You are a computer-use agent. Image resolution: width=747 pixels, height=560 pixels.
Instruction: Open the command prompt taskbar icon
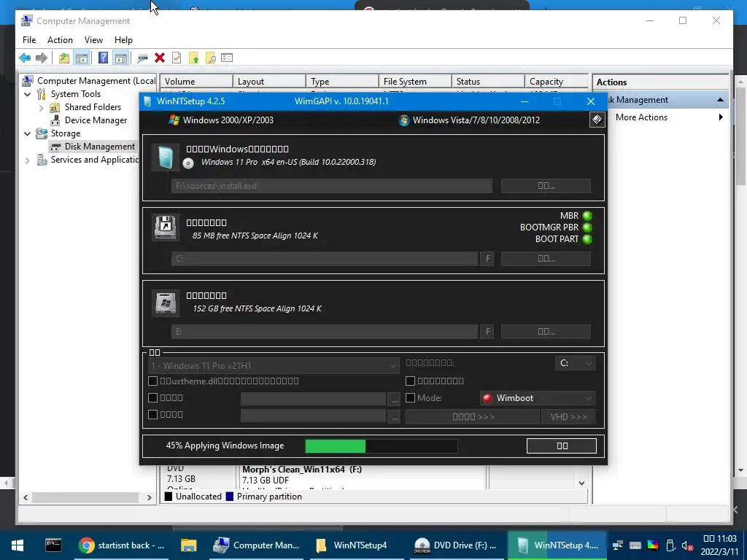(x=53, y=545)
